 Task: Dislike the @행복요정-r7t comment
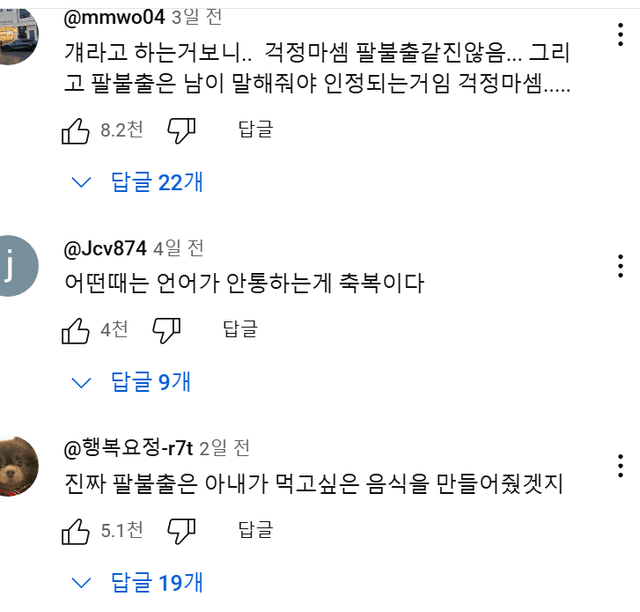[181, 530]
